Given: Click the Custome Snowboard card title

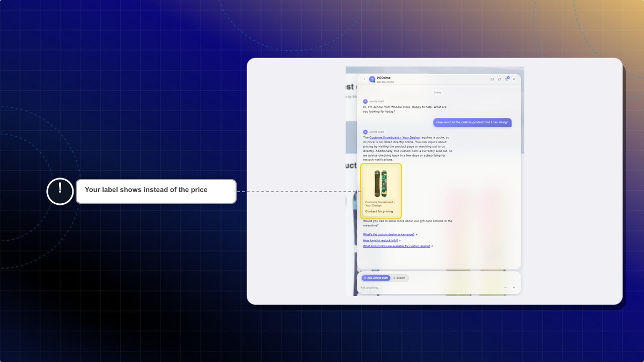Looking at the screenshot, I should click(x=380, y=204).
